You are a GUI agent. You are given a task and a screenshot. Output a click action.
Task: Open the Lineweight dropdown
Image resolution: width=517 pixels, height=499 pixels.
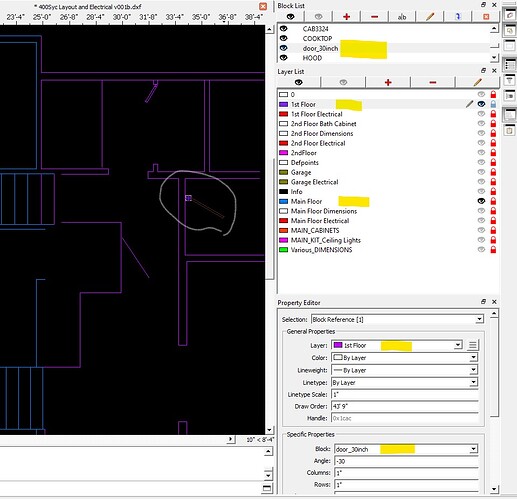click(x=405, y=370)
